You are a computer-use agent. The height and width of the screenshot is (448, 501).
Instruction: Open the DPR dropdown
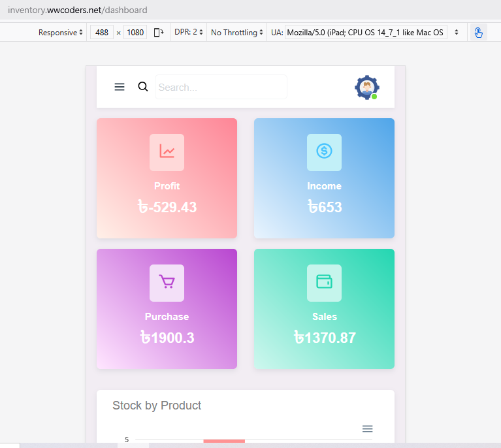tap(189, 32)
